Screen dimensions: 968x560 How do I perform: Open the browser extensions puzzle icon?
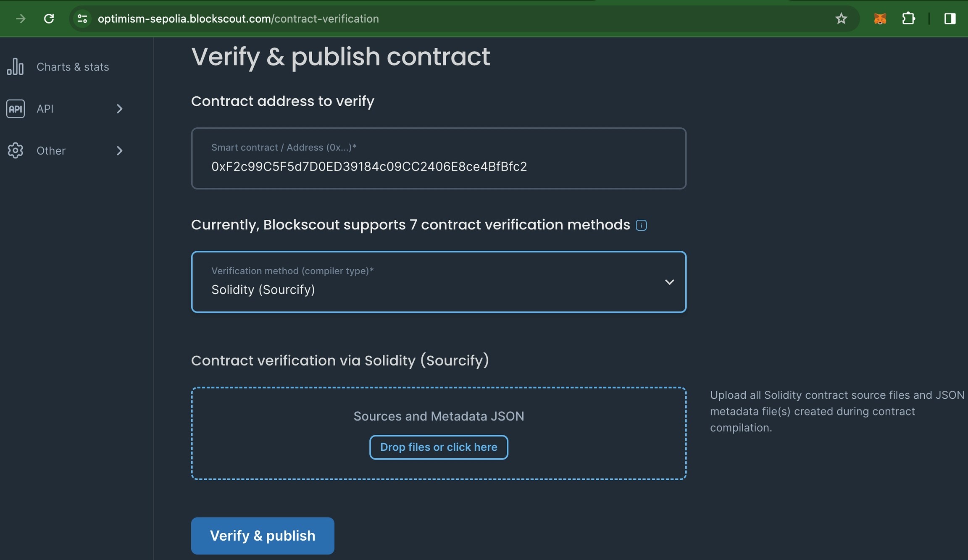[908, 18]
